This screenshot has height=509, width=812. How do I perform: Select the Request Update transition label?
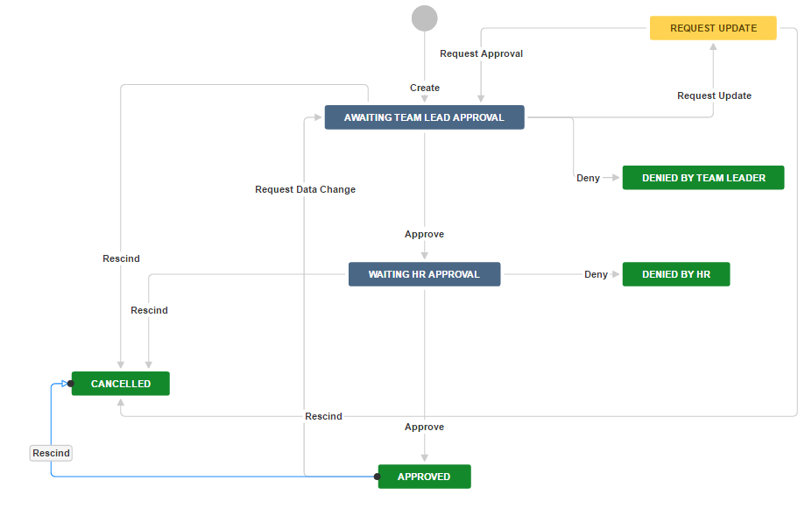[x=714, y=95]
